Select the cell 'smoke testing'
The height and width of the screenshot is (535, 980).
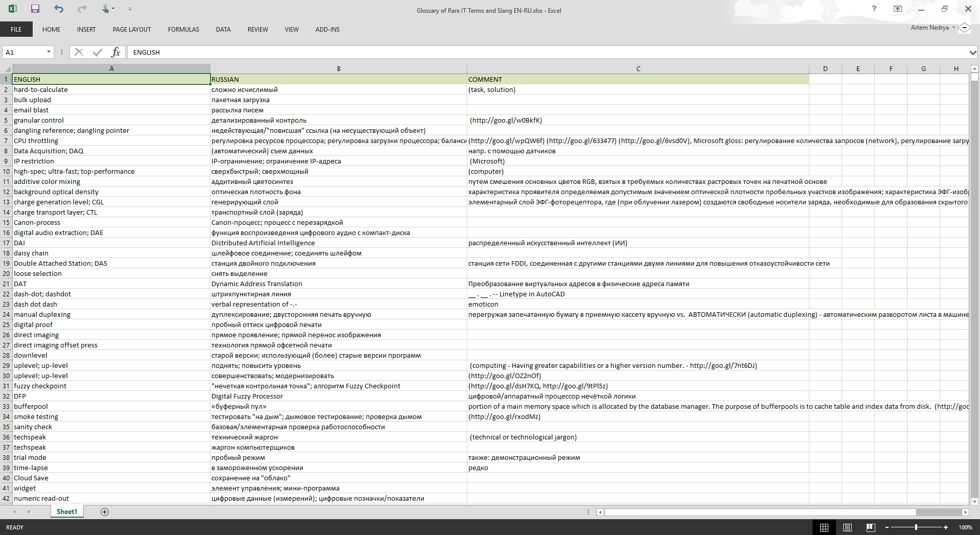click(111, 416)
